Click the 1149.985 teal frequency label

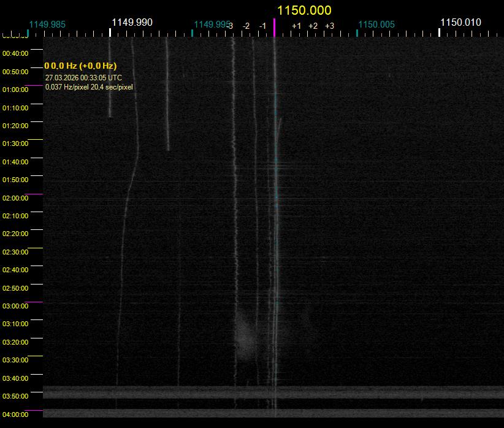point(47,25)
